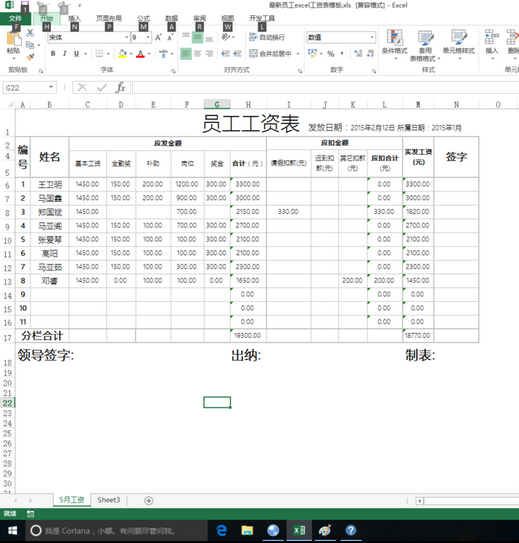
Task: Open the font size 9 dropdown
Action: tap(148, 37)
